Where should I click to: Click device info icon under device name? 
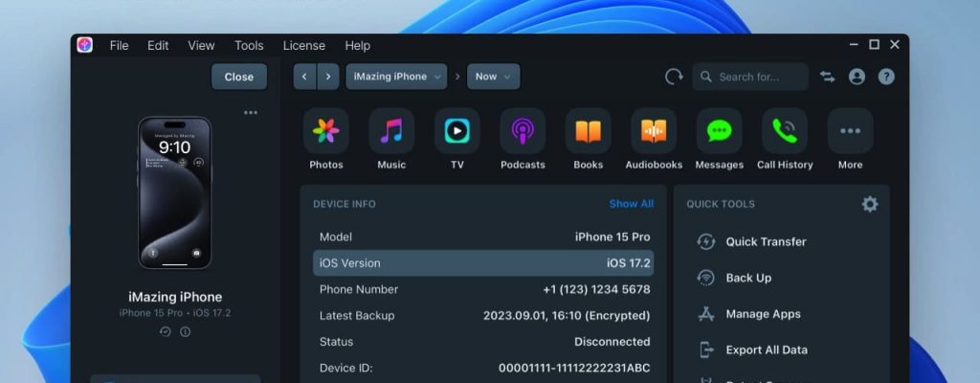tap(185, 331)
